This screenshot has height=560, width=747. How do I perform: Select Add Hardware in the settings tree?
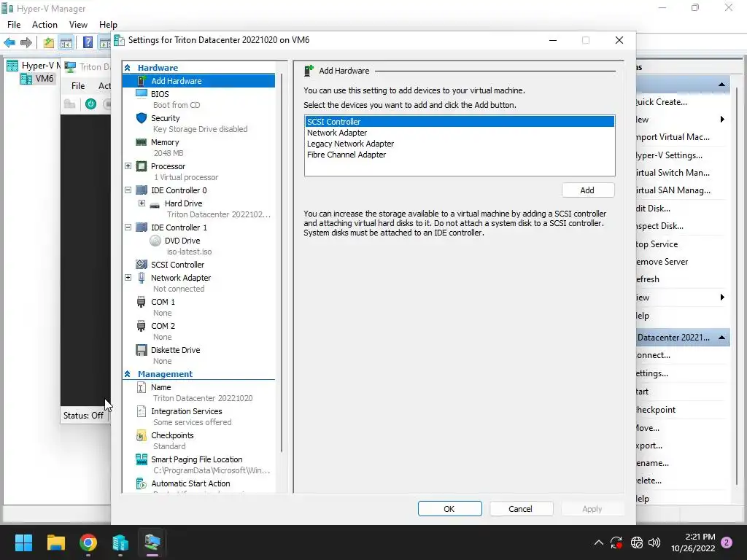[x=198, y=80]
